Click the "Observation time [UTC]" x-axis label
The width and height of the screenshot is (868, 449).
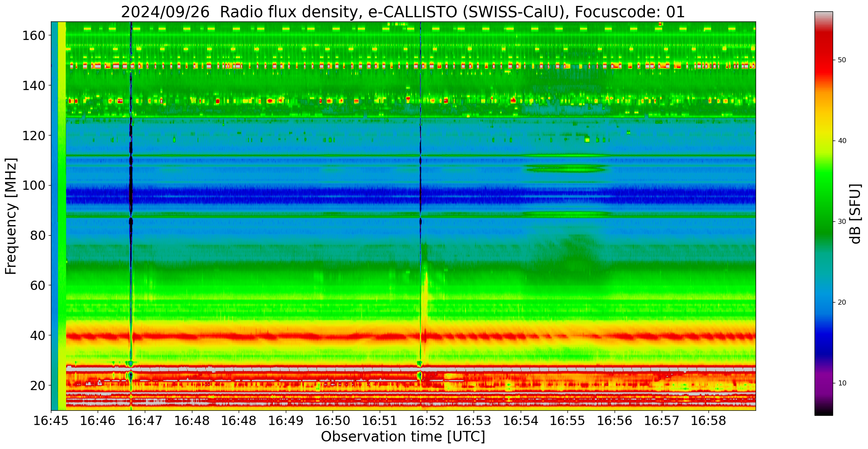click(x=403, y=437)
